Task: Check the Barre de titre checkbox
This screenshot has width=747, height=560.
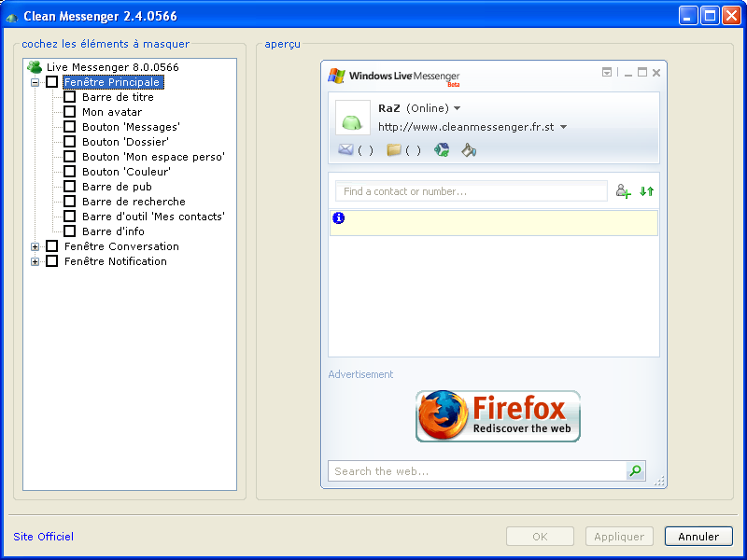Action: click(x=69, y=97)
